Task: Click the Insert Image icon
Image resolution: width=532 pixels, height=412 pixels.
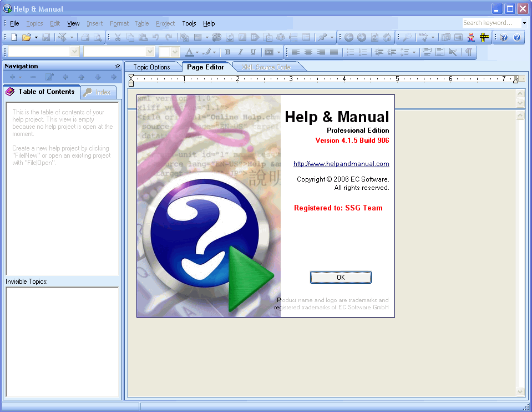Action: [x=198, y=37]
